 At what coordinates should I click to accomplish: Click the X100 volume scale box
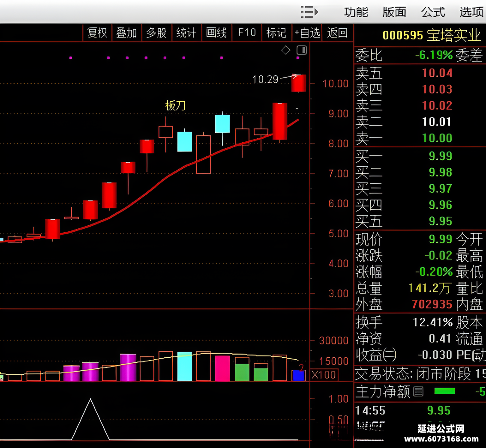(324, 375)
